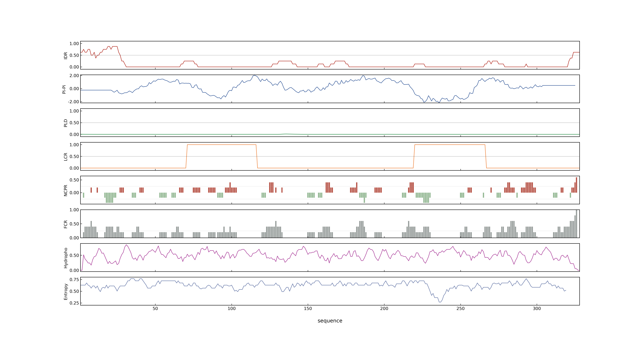Select x-axis tick label 250

pos(460,309)
